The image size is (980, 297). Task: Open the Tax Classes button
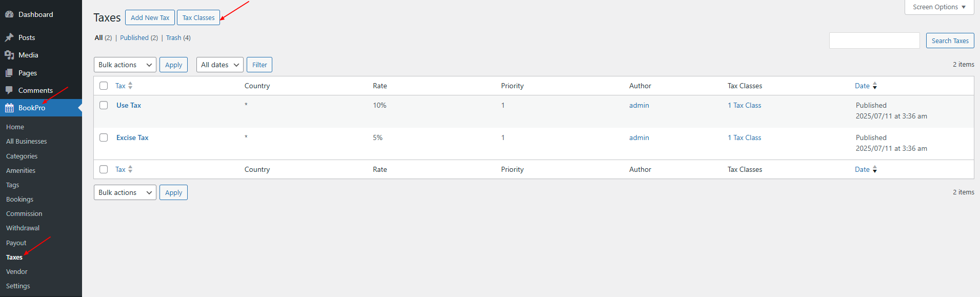[198, 17]
